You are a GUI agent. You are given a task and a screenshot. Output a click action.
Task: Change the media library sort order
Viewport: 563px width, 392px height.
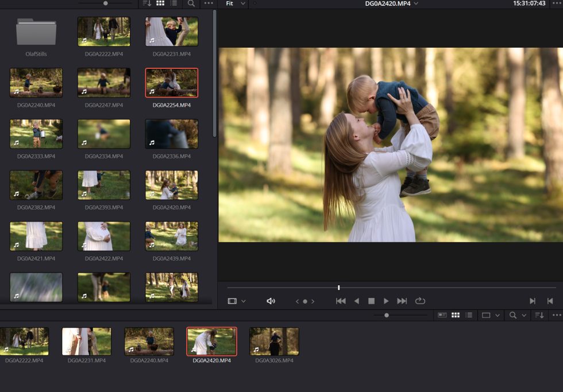(x=148, y=4)
